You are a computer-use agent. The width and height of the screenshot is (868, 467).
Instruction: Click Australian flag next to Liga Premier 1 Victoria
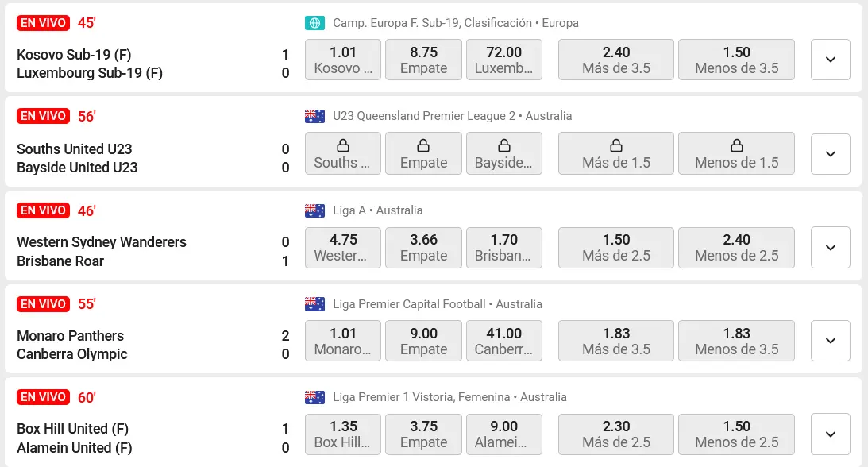314,397
